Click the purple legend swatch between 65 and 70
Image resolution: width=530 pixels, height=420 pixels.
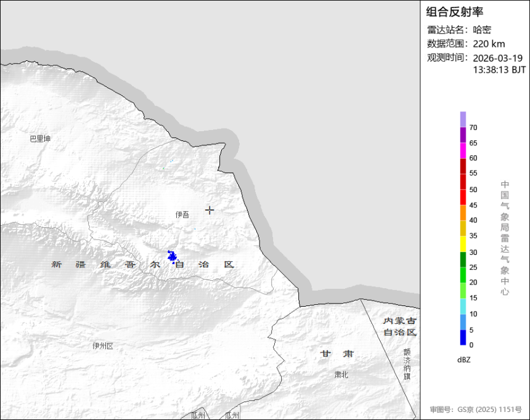[463, 135]
